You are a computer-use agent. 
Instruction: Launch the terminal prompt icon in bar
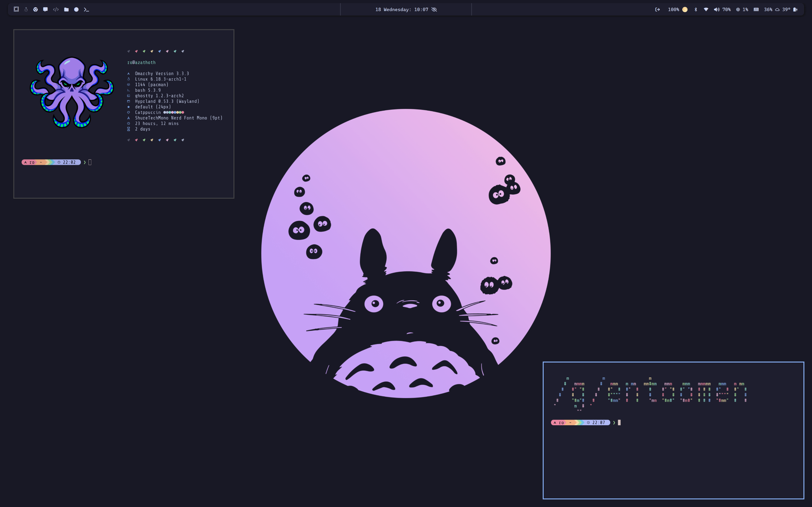[86, 10]
